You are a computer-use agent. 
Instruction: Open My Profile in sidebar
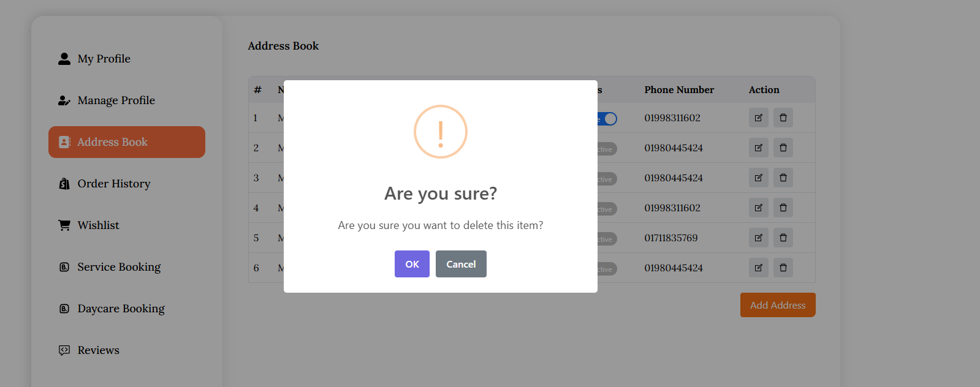[104, 59]
